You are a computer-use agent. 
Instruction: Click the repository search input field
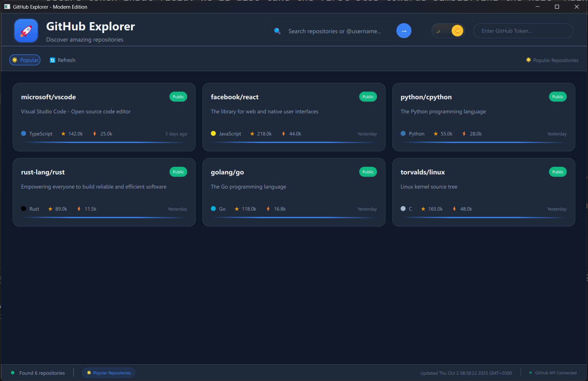click(334, 31)
